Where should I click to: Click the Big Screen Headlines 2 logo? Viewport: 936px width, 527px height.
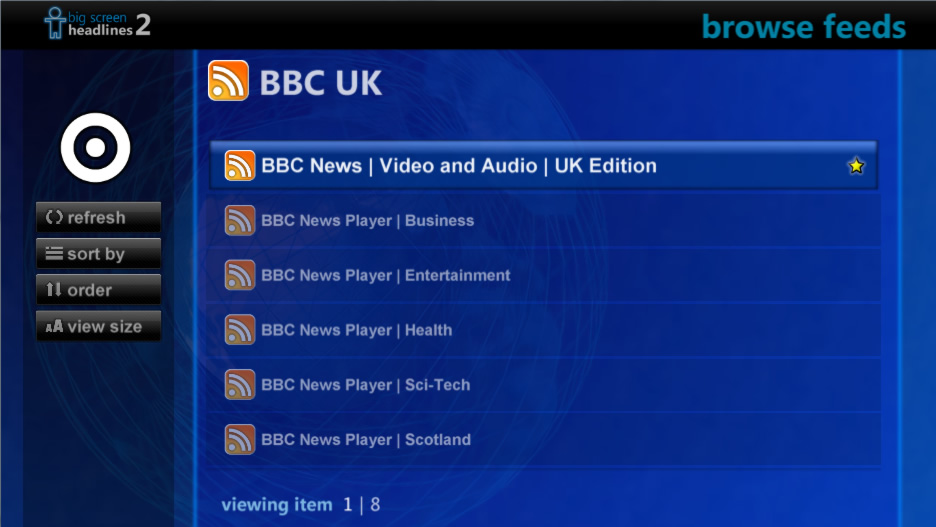click(x=98, y=24)
